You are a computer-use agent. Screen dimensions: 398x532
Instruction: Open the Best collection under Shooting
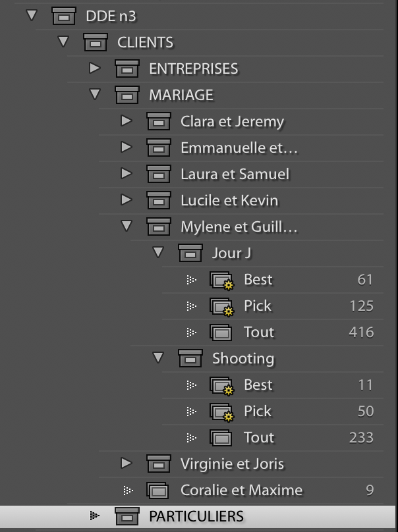pyautogui.click(x=258, y=385)
